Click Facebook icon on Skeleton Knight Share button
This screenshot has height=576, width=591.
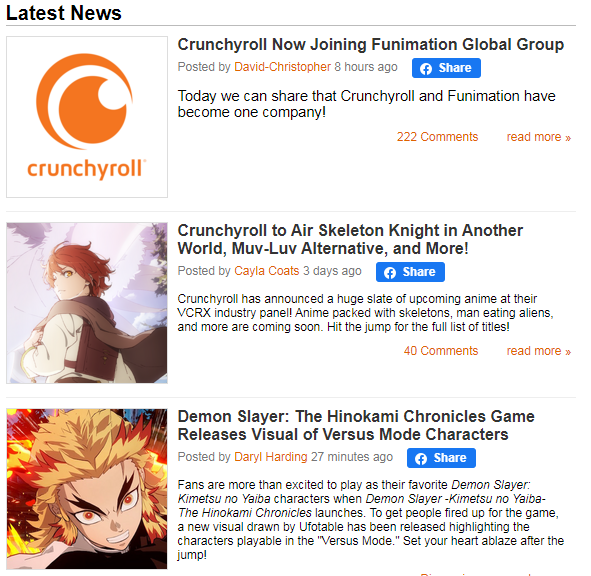[x=390, y=273]
